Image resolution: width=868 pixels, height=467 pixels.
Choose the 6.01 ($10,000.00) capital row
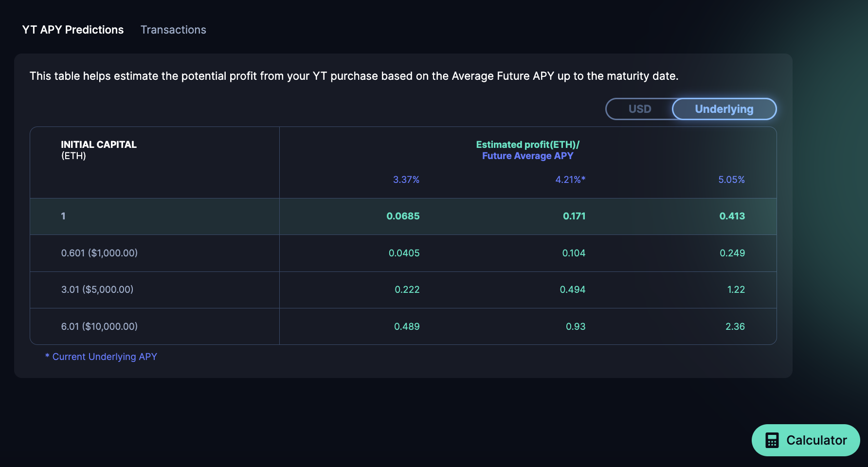tap(99, 326)
